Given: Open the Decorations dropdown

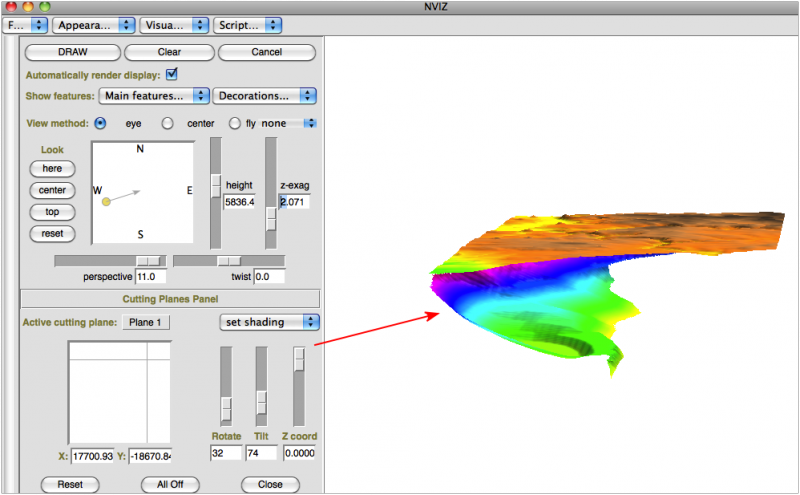Looking at the screenshot, I should 265,96.
